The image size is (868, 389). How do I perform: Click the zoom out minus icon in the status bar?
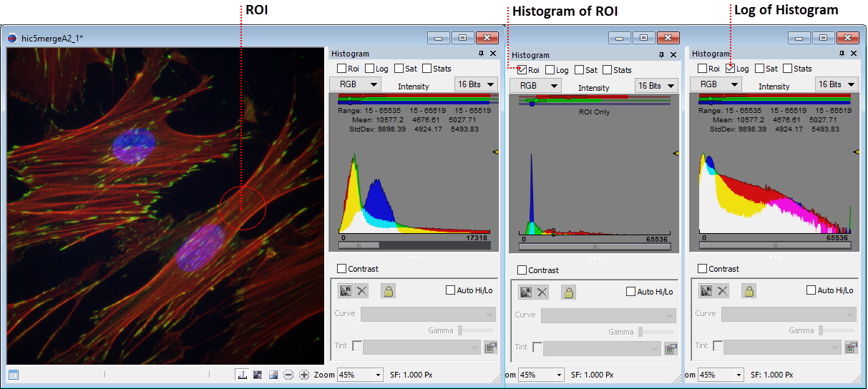tap(288, 375)
